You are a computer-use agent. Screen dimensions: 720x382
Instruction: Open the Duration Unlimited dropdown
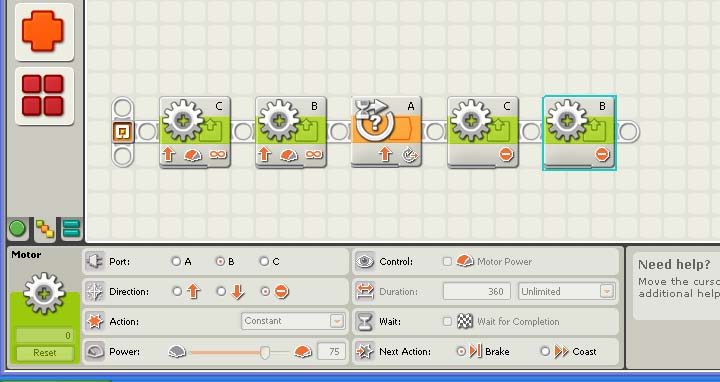click(566, 291)
